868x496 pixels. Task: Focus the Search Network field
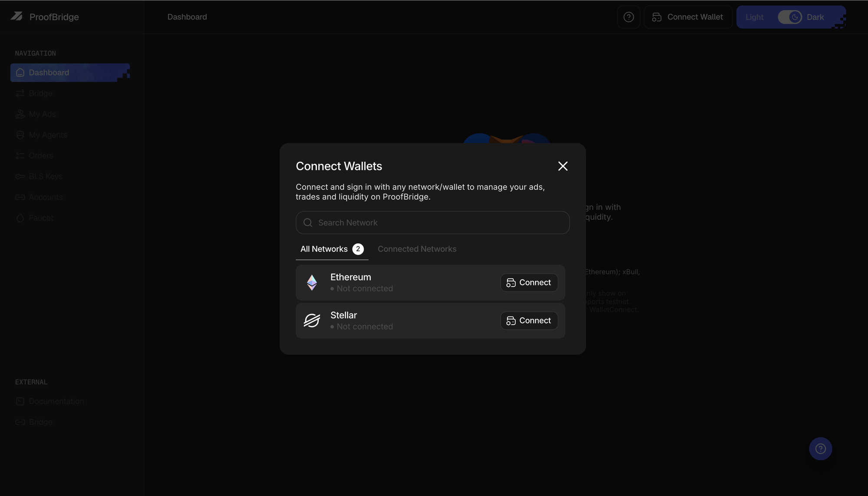432,222
